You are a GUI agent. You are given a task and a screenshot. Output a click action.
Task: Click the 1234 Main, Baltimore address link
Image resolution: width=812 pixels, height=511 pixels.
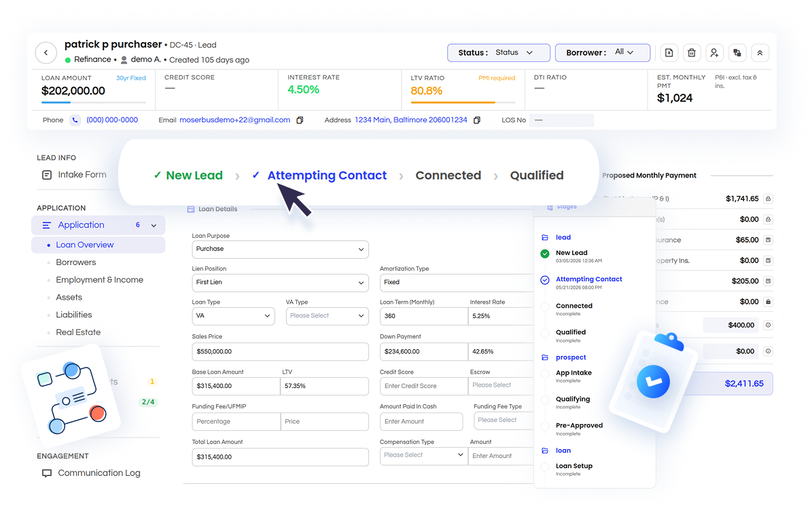click(x=410, y=120)
